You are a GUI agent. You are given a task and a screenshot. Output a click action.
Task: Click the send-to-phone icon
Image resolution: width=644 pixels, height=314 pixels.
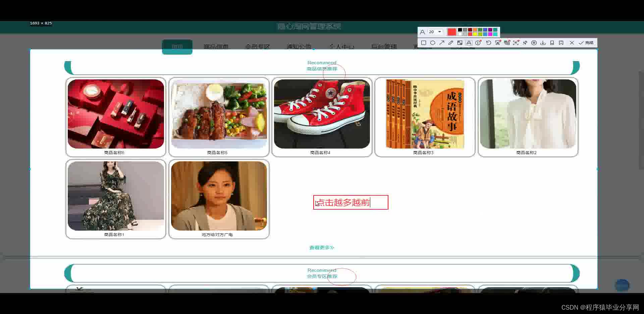pos(552,43)
